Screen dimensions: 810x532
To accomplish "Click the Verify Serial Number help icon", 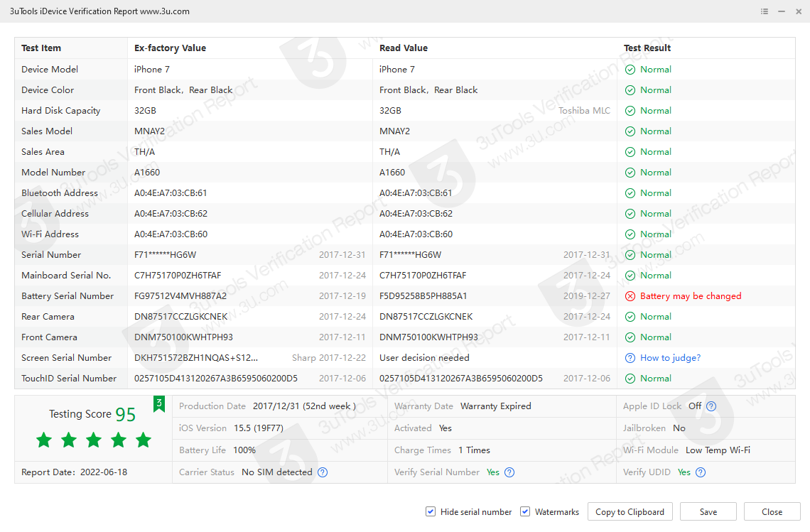I will [509, 472].
